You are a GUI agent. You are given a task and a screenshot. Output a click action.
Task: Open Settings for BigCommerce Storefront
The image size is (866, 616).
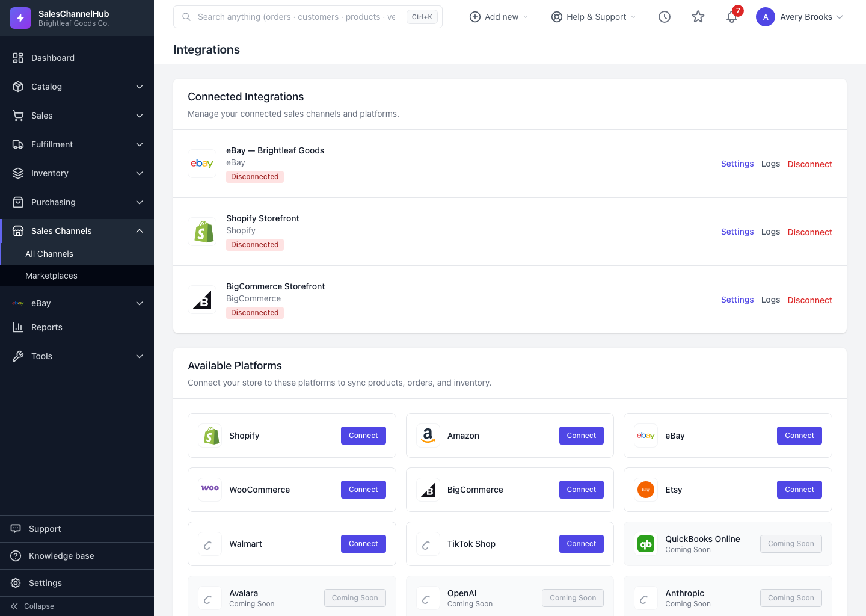tap(737, 300)
